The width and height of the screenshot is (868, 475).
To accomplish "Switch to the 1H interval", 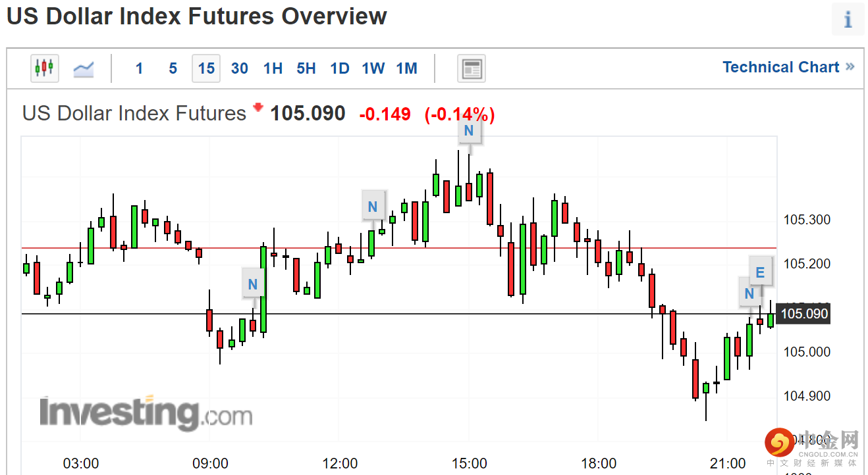I will [273, 68].
